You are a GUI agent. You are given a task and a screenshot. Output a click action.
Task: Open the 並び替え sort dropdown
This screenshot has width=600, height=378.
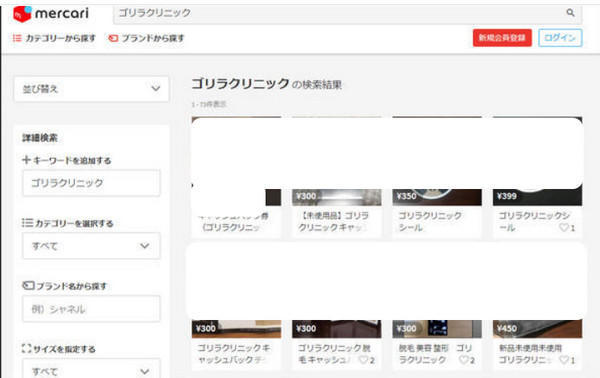point(91,89)
